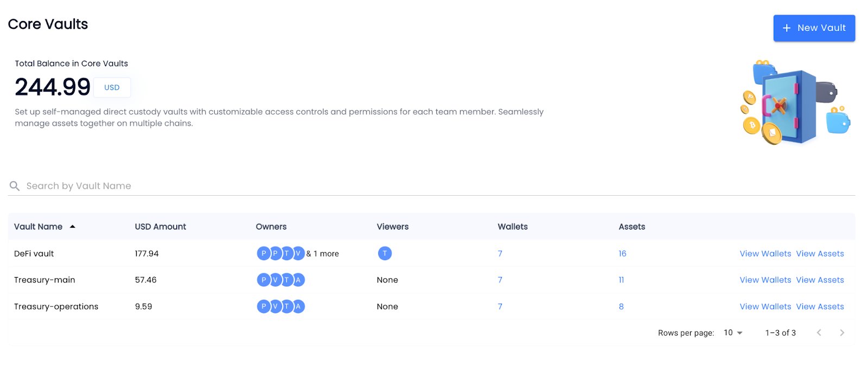
Task: Click the 9.59 USD amount
Action: (x=143, y=306)
